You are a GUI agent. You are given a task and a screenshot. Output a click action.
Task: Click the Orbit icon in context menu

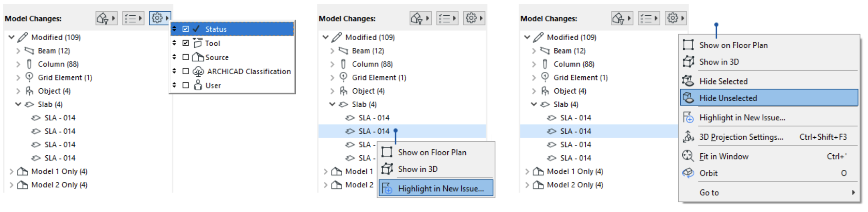[x=688, y=173]
